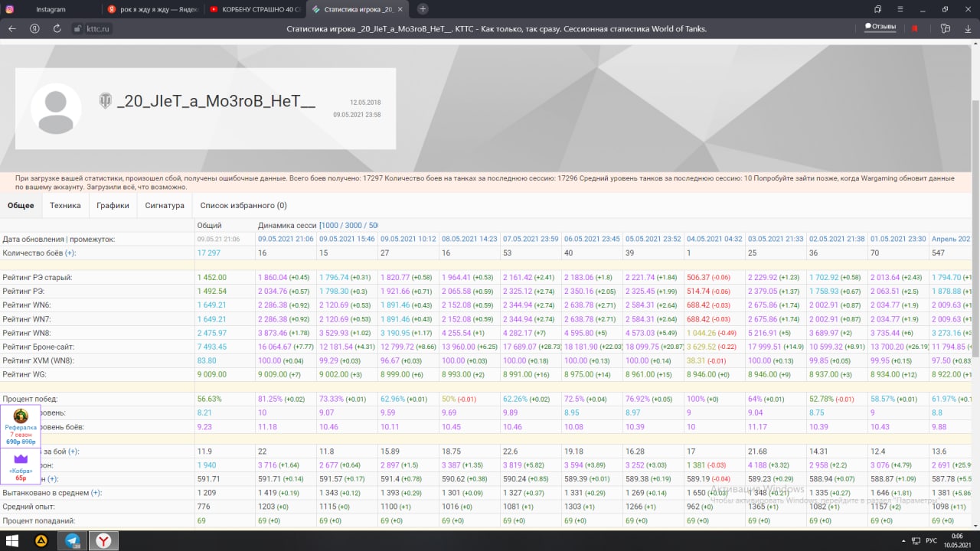Click the overall win percentage 56.63%
Image resolution: width=980 pixels, height=551 pixels.
tap(209, 399)
